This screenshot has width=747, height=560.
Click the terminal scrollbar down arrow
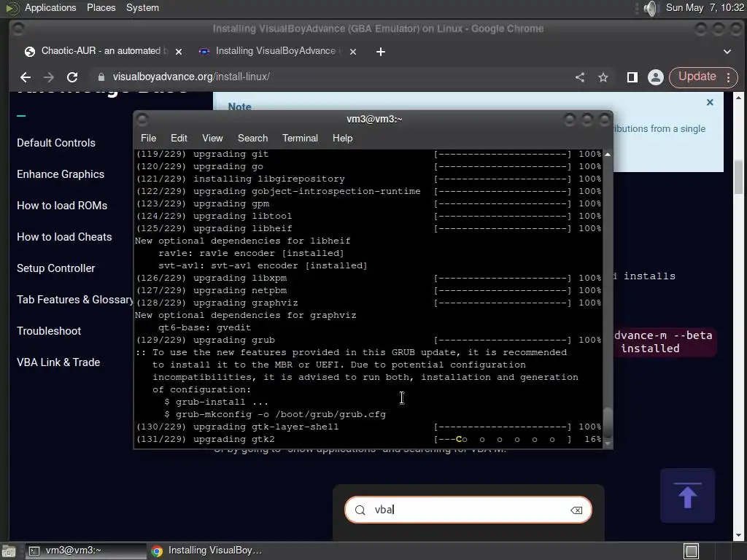click(608, 443)
